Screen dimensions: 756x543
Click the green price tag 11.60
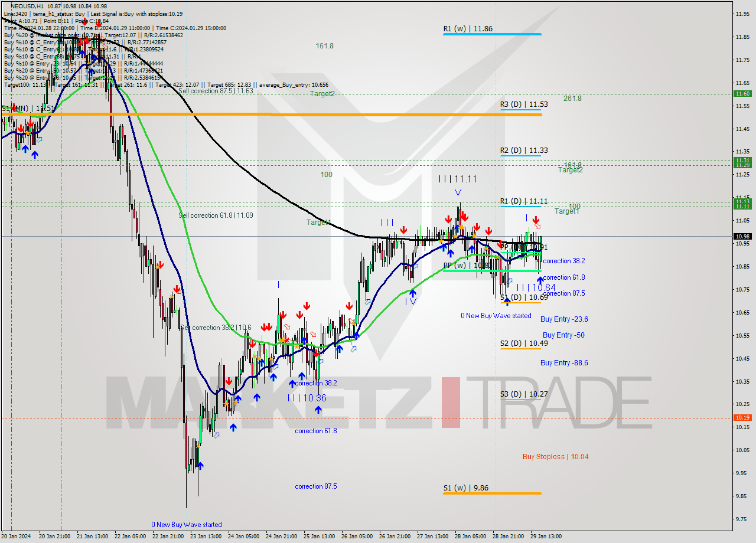742,94
